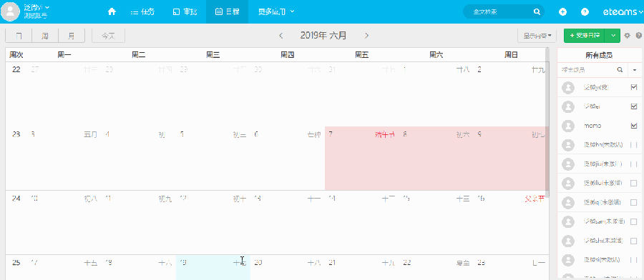Click the plus circle icon in header

[562, 12]
